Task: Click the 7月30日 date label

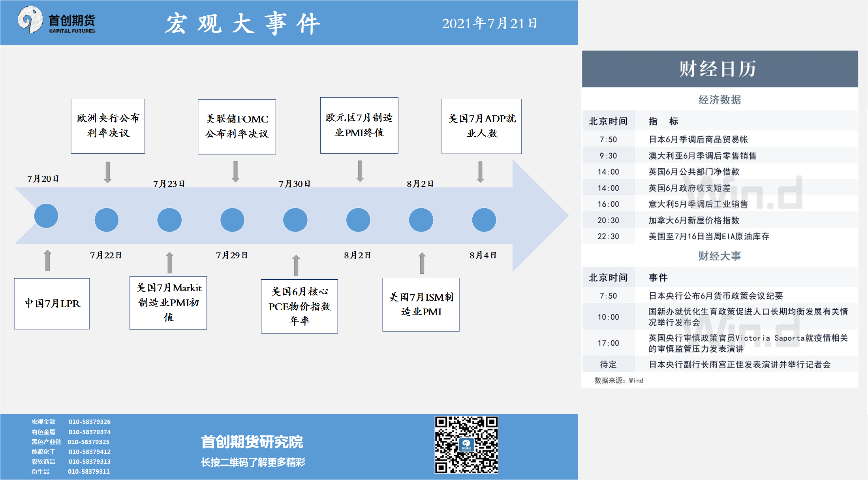Action: click(295, 184)
